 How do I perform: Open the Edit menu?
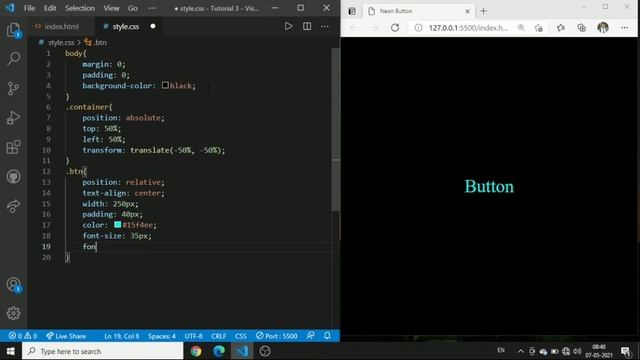click(x=50, y=8)
